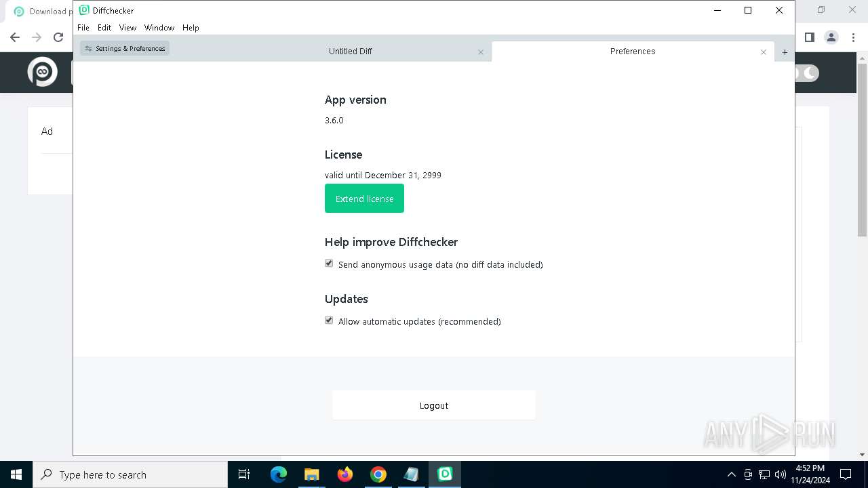
Task: Open Settings & Preferences button
Action: pyautogui.click(x=125, y=48)
